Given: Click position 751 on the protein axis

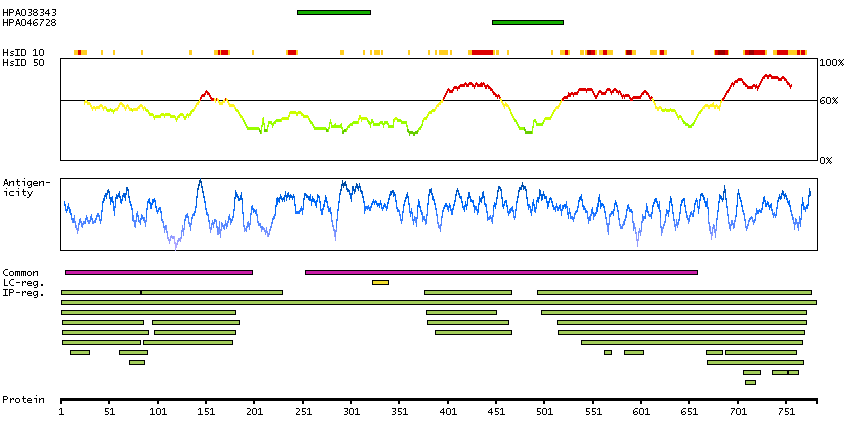Looking at the screenshot, I should 786,410.
